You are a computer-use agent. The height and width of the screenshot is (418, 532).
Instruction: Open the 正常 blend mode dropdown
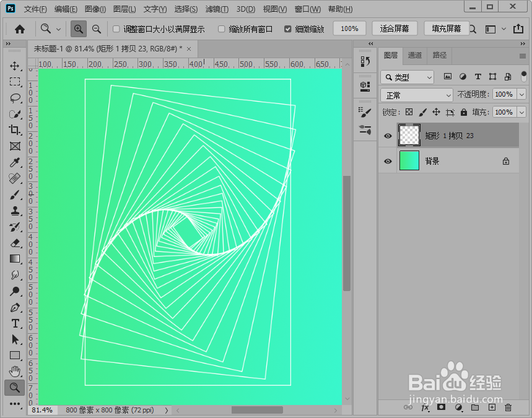tap(416, 94)
